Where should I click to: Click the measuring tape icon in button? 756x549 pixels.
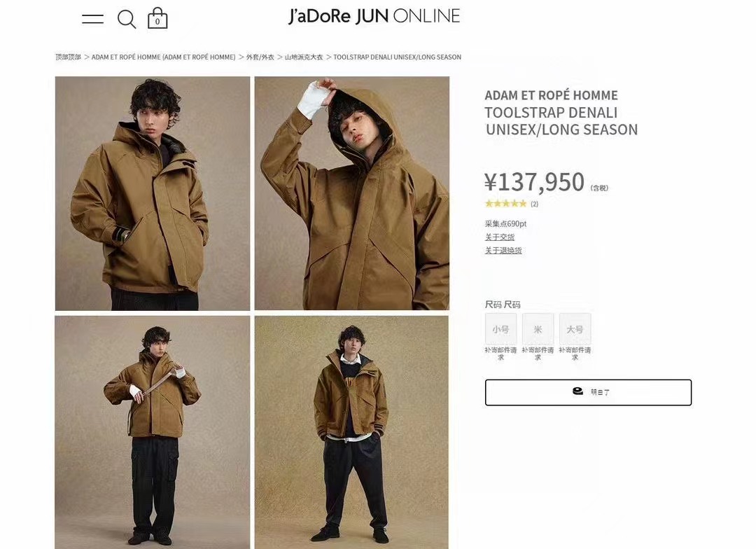coord(577,391)
